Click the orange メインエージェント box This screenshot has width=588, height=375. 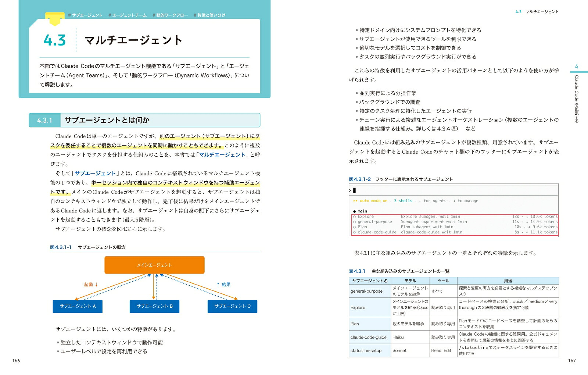click(154, 265)
